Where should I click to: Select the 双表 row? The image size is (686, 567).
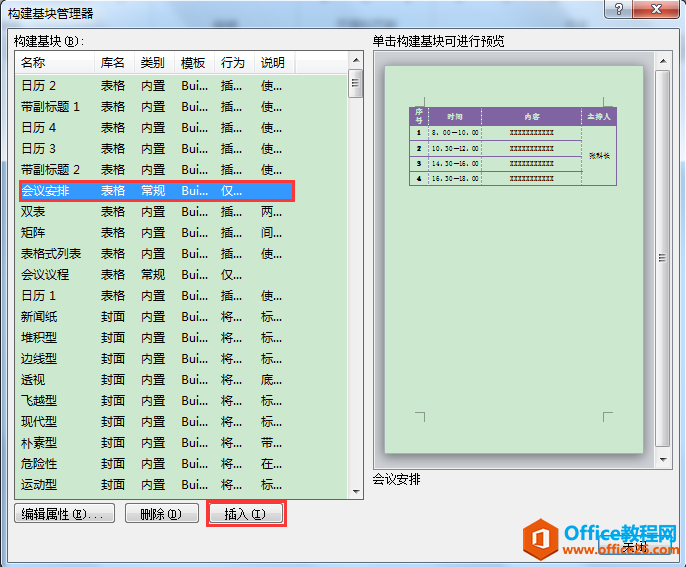pos(158,212)
